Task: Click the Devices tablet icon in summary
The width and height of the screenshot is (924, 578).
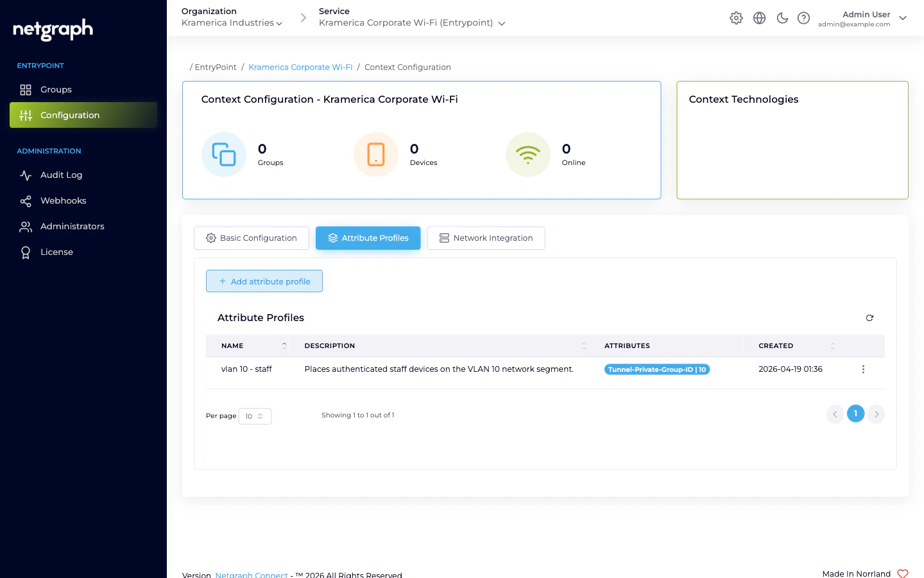Action: 376,154
